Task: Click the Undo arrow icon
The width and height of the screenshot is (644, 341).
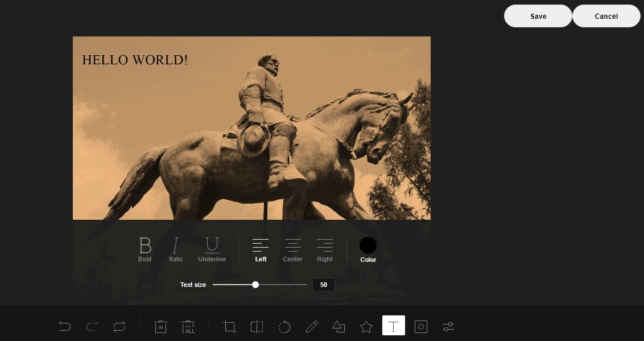Action: click(x=65, y=326)
